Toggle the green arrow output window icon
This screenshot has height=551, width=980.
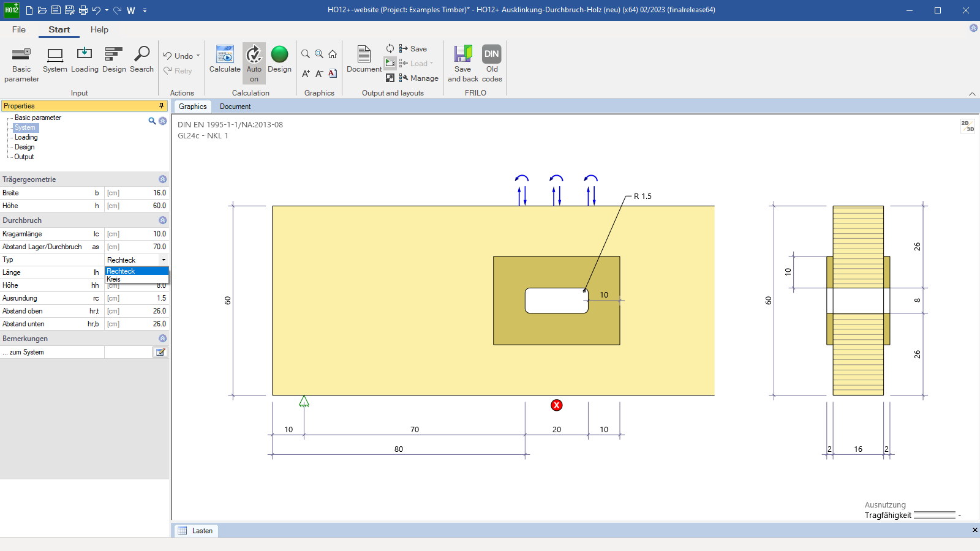tap(390, 63)
